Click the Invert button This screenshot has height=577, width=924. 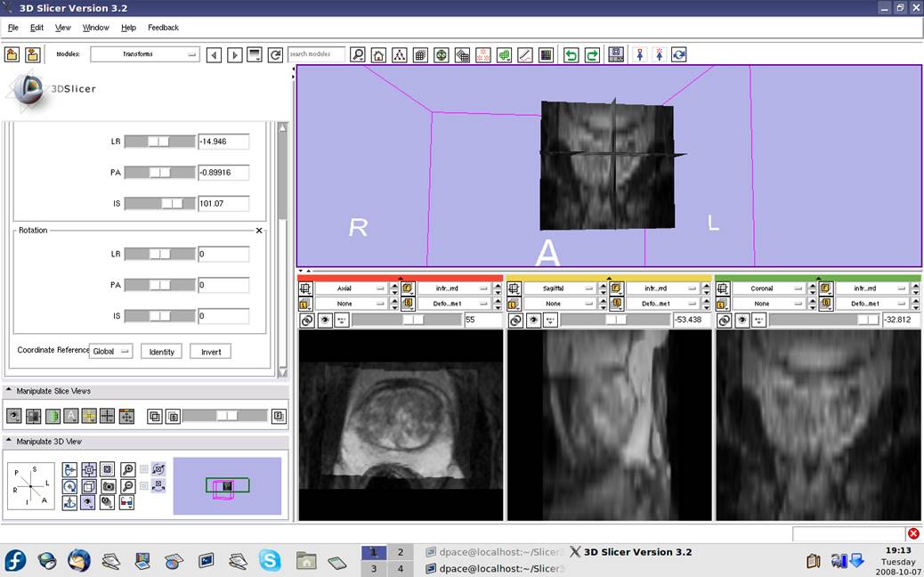pos(211,352)
